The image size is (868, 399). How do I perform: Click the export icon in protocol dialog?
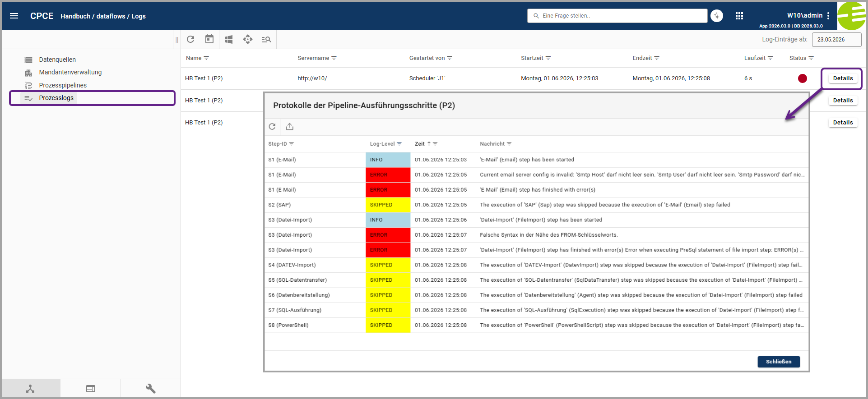pyautogui.click(x=290, y=127)
